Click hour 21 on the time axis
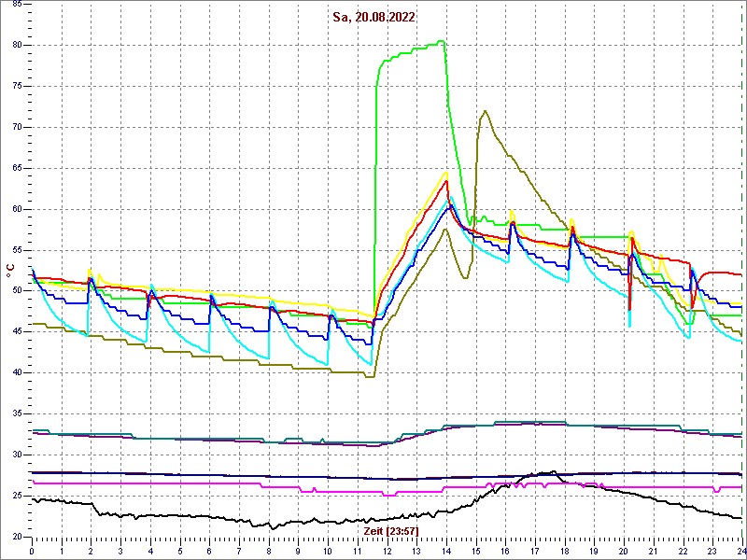 tap(654, 552)
